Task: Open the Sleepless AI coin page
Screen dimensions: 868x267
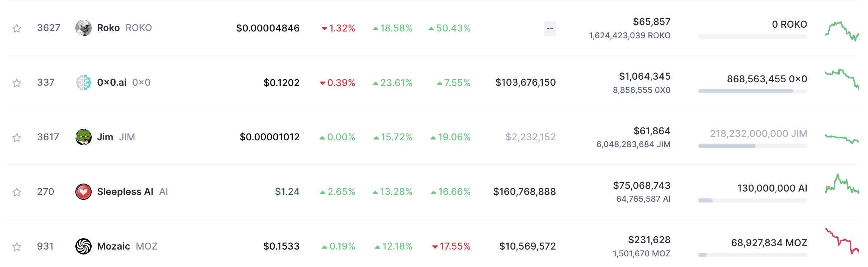Action: [x=125, y=192]
